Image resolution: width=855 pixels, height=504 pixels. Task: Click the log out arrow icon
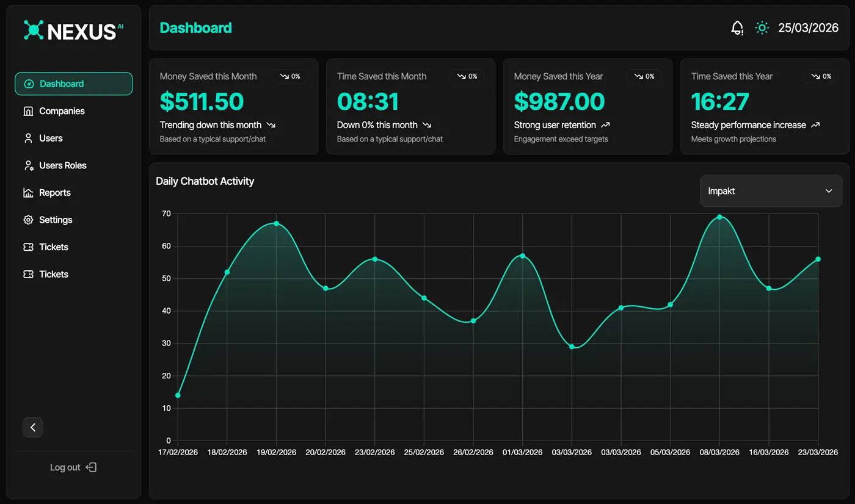[91, 467]
